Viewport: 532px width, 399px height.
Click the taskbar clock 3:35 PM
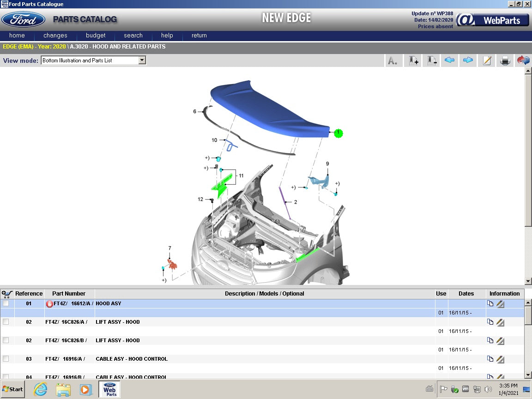pos(508,386)
